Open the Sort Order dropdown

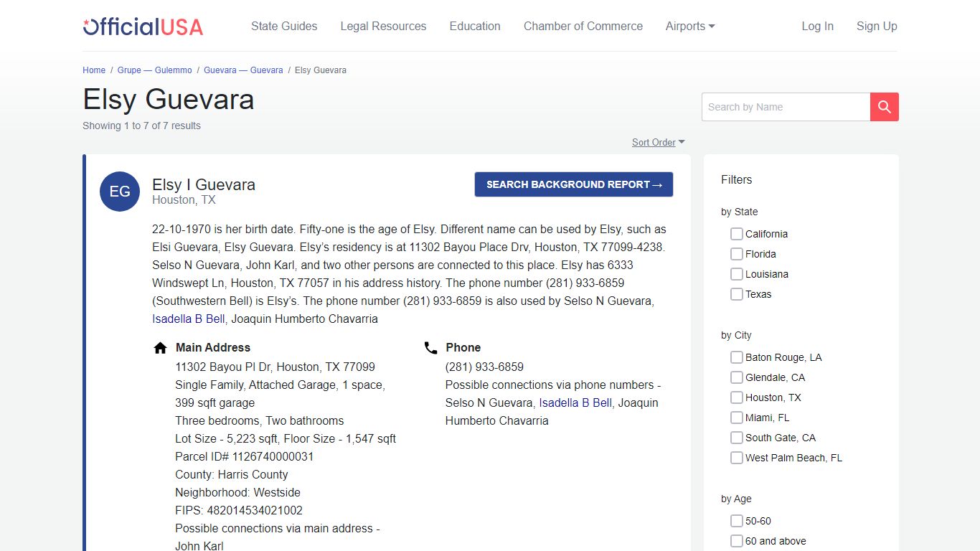[658, 143]
